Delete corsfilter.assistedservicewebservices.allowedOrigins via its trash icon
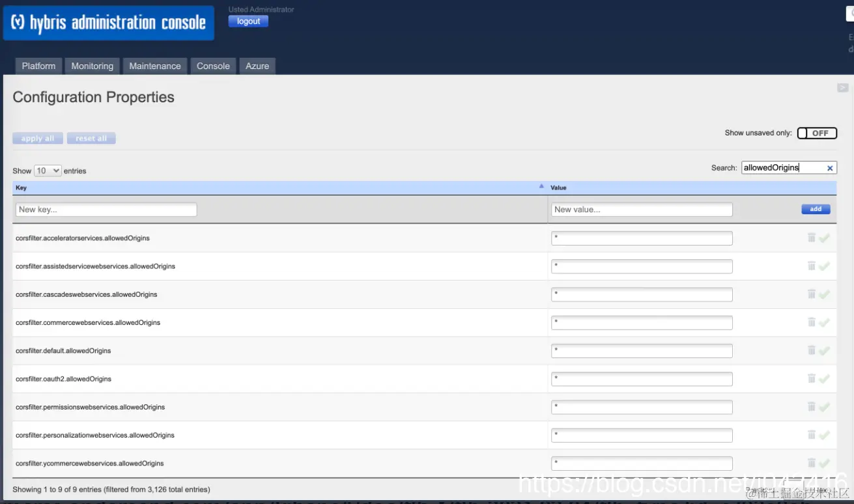This screenshot has width=854, height=504. (812, 266)
